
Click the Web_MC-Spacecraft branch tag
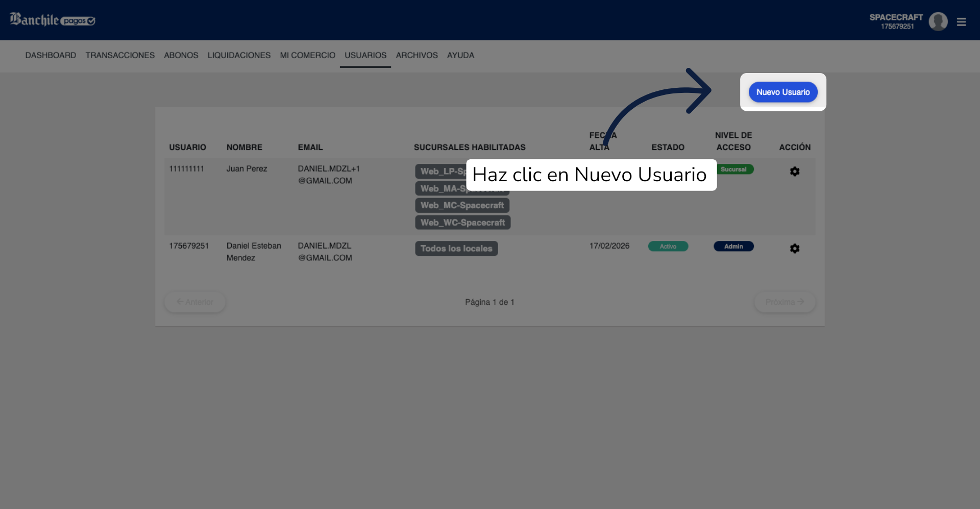[x=462, y=205]
